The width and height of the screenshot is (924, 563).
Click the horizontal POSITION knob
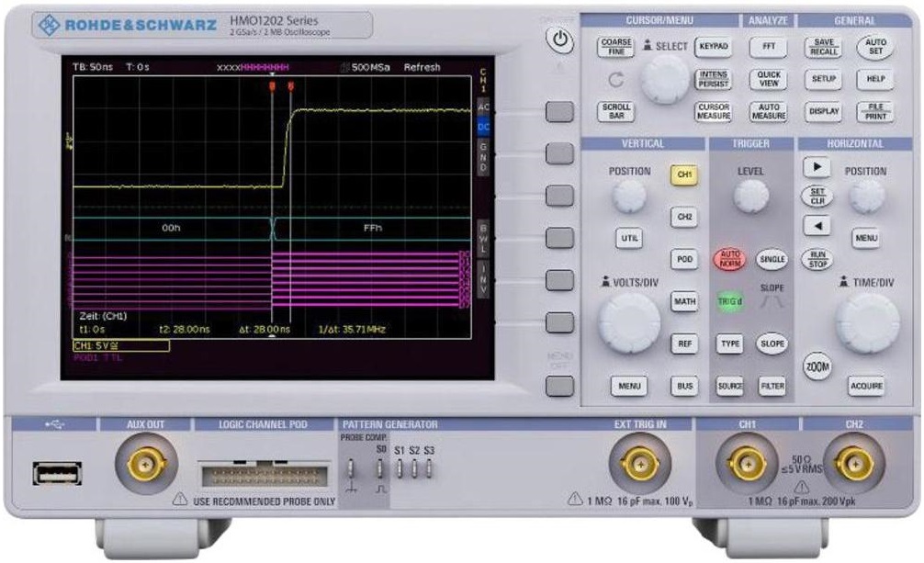click(x=866, y=196)
